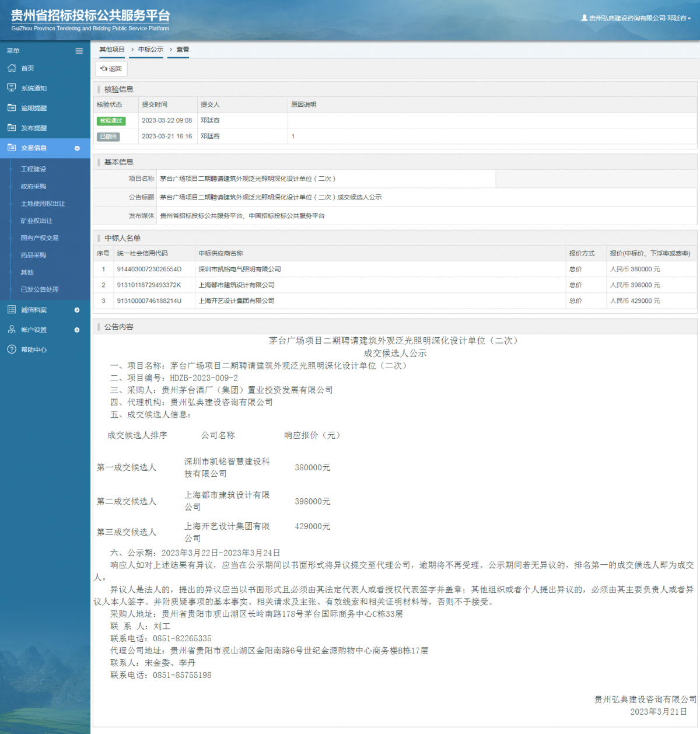Click 中标公示 breadcrumb
The image size is (700, 734).
150,50
